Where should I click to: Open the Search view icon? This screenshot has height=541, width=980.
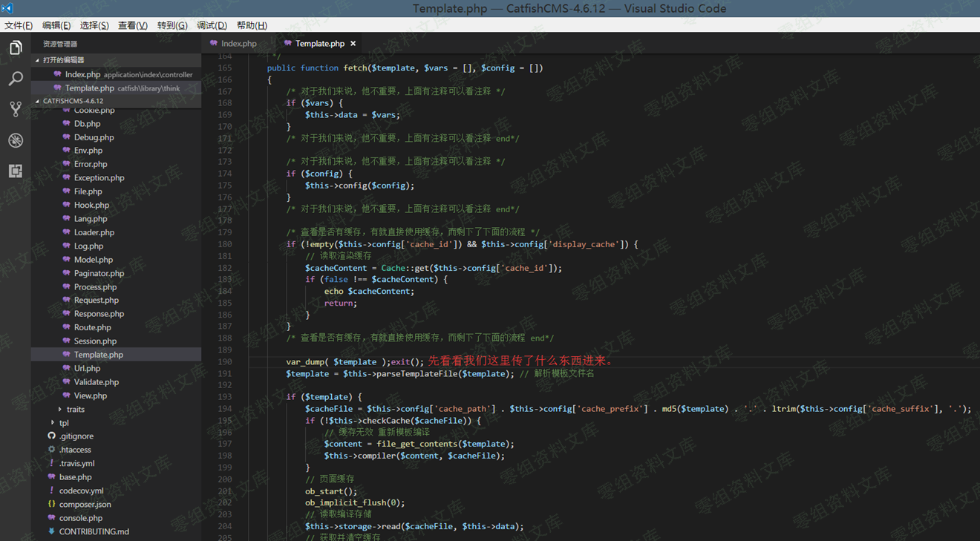tap(16, 79)
